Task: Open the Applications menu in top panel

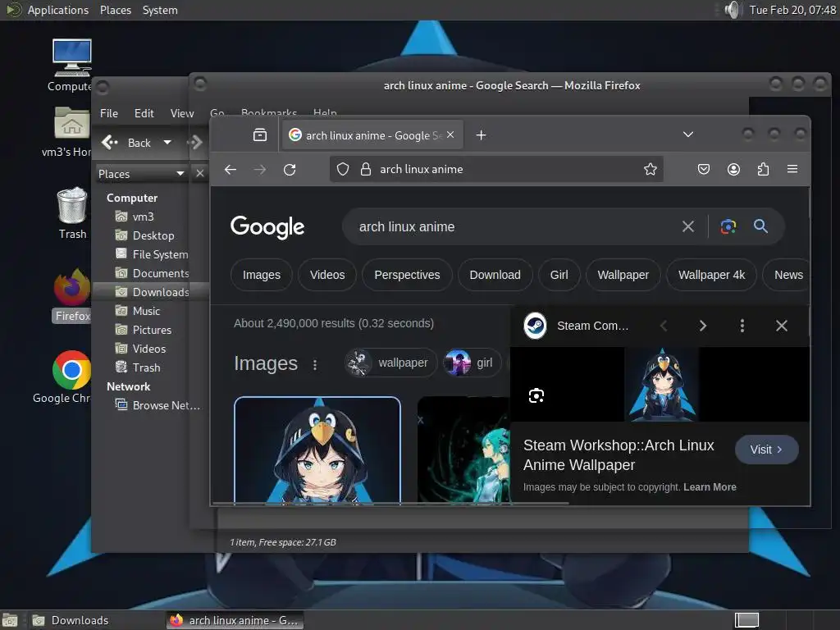Action: [x=58, y=10]
